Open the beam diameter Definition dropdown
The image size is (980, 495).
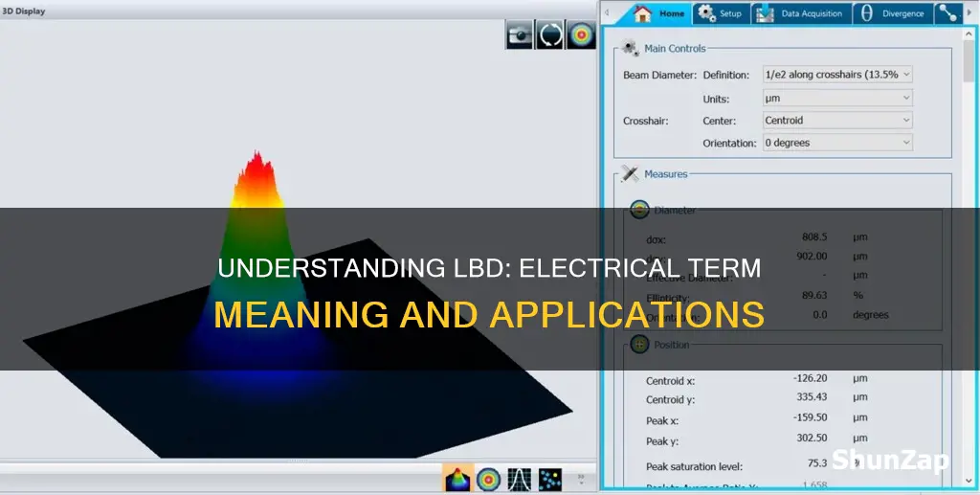(837, 75)
